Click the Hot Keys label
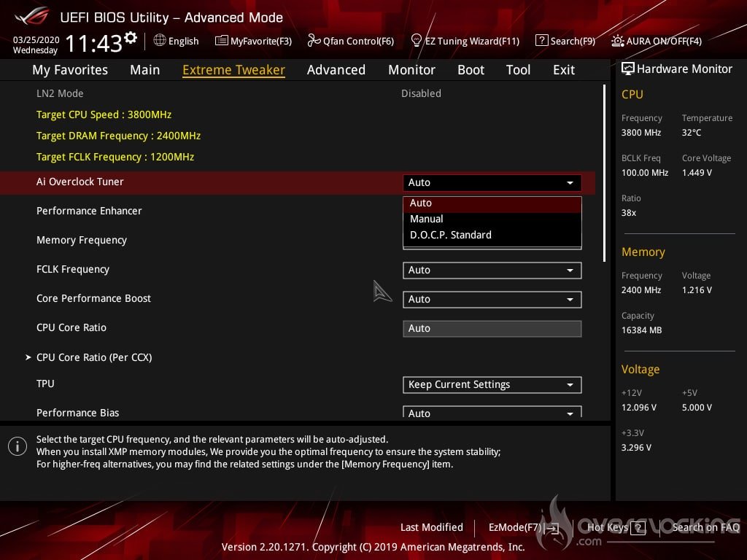747x560 pixels. coord(608,527)
